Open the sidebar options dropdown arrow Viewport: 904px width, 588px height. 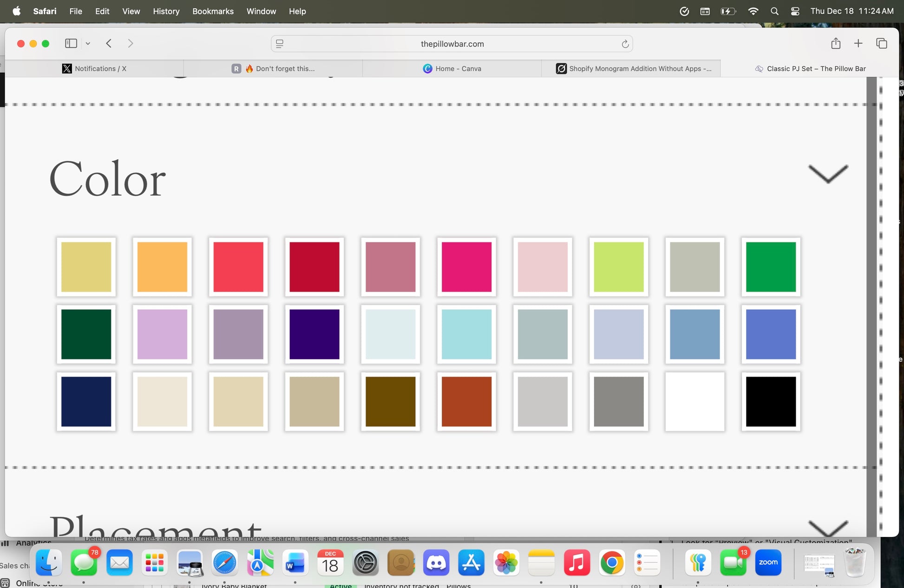pos(88,44)
